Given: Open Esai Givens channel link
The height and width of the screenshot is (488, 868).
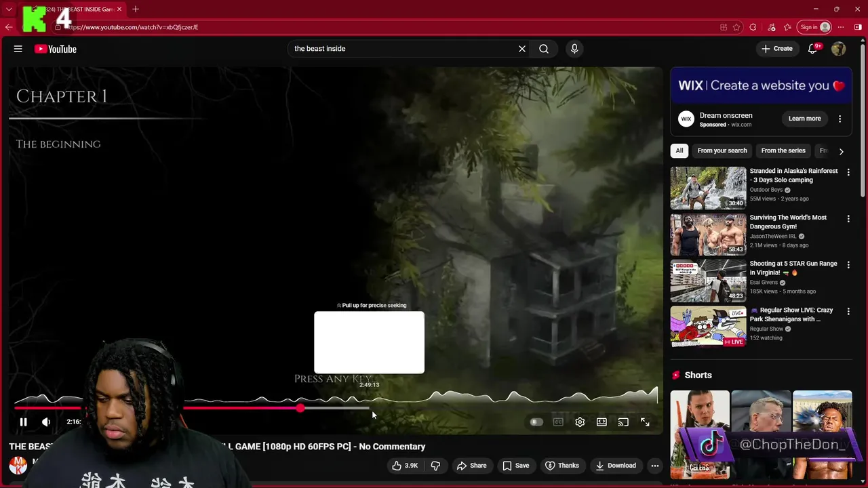Looking at the screenshot, I should tap(764, 283).
